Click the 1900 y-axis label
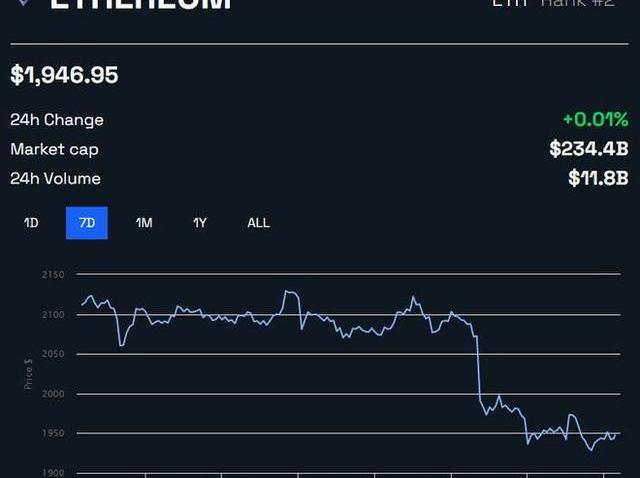Viewport: 640px width, 478px height. pos(53,473)
